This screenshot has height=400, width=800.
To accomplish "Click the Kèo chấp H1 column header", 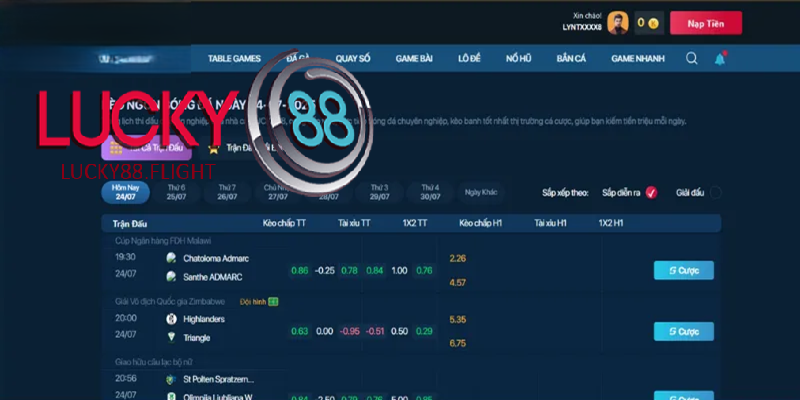I will pos(481,223).
